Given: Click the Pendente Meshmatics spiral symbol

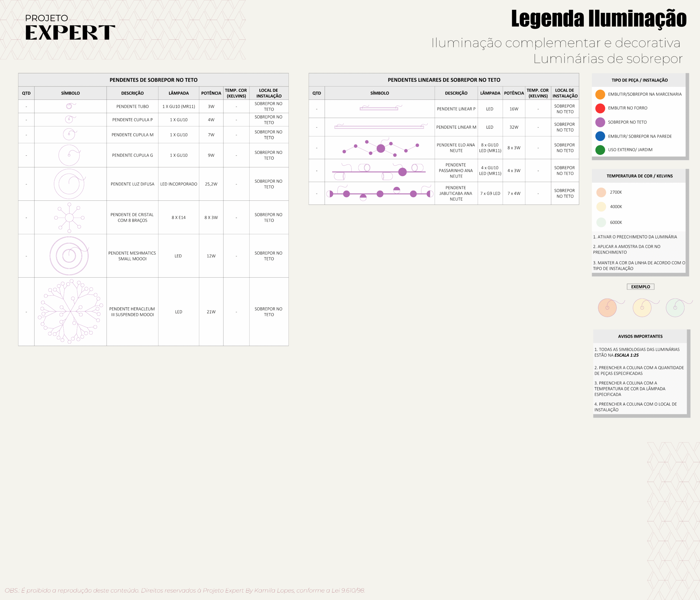Looking at the screenshot, I should pos(69,256).
